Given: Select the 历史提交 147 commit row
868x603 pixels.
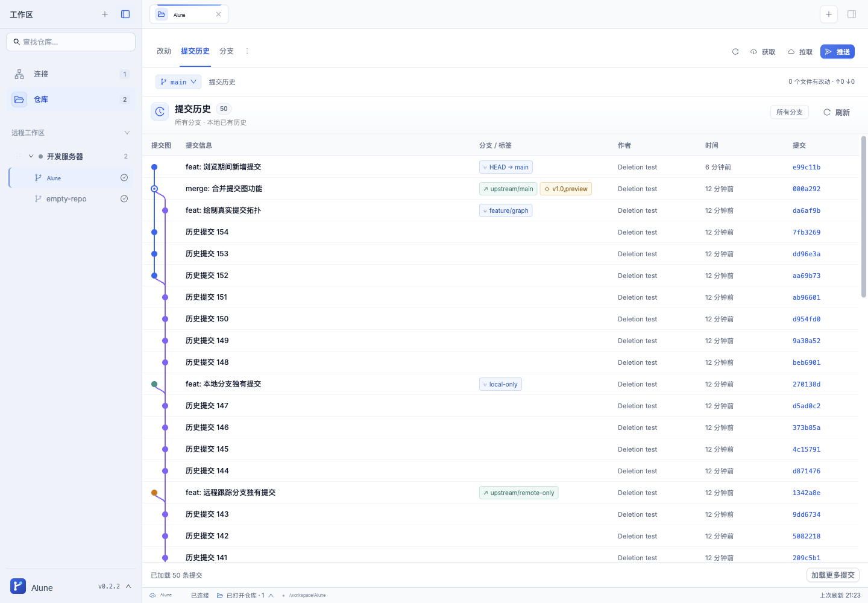Looking at the screenshot, I should pyautogui.click(x=500, y=406).
